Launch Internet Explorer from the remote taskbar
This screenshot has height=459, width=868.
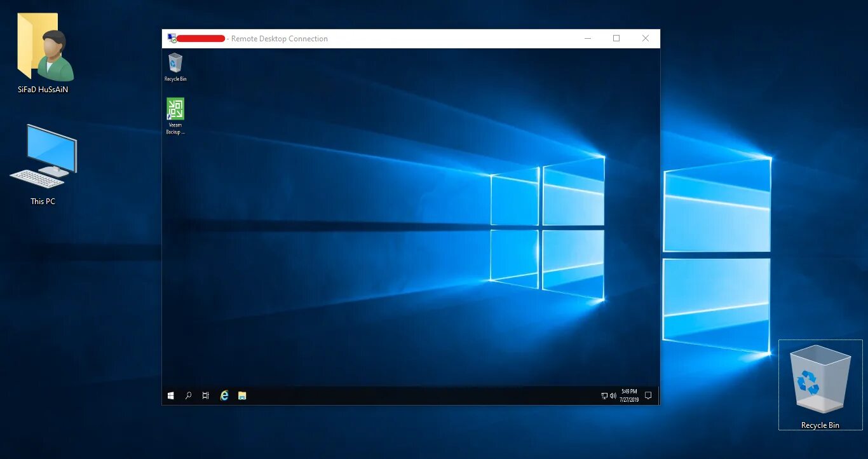224,395
